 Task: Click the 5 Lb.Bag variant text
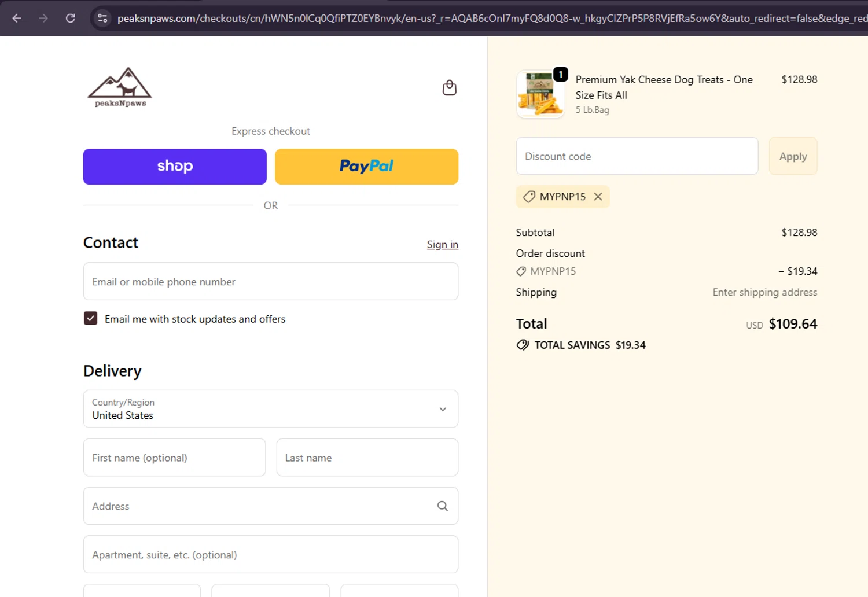coord(592,110)
